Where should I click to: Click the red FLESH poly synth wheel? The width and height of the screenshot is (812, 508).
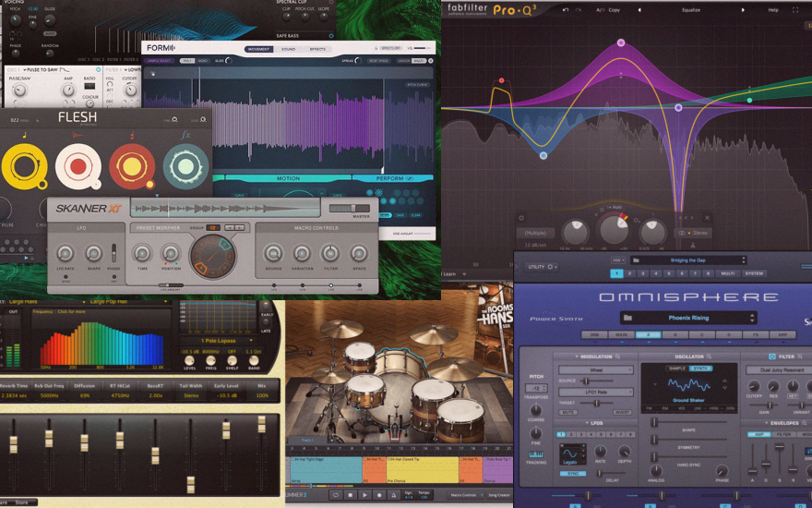132,166
